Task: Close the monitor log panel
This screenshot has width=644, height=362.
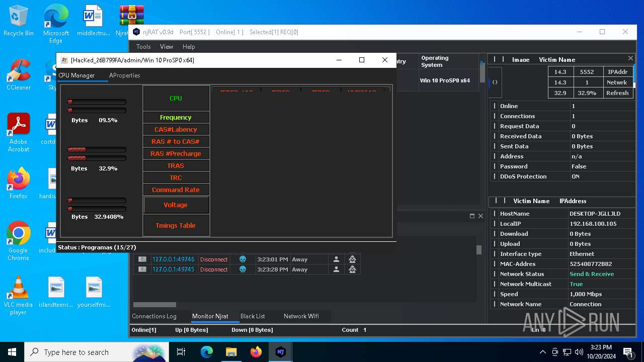Action: [x=480, y=216]
